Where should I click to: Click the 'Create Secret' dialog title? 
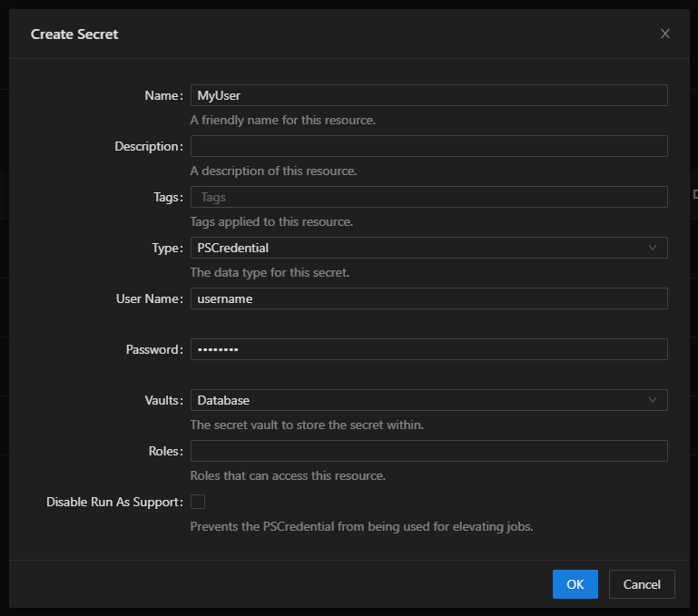74,34
